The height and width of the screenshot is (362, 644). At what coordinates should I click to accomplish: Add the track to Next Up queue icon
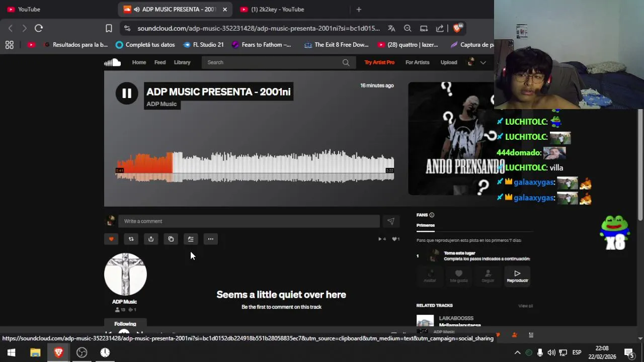[x=191, y=239]
